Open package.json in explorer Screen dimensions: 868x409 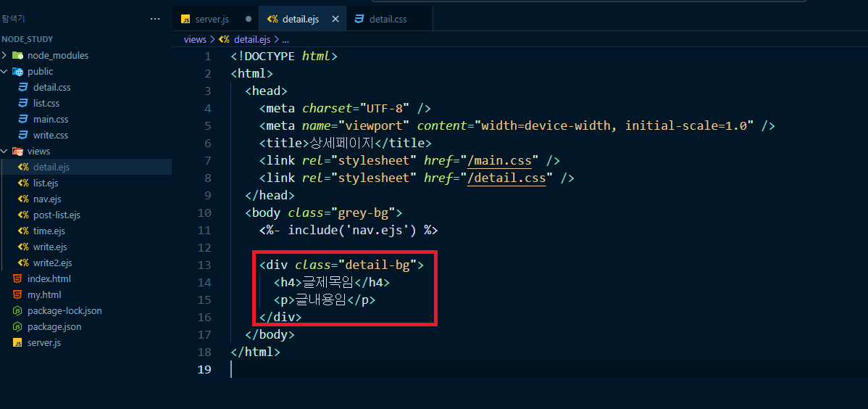point(54,327)
